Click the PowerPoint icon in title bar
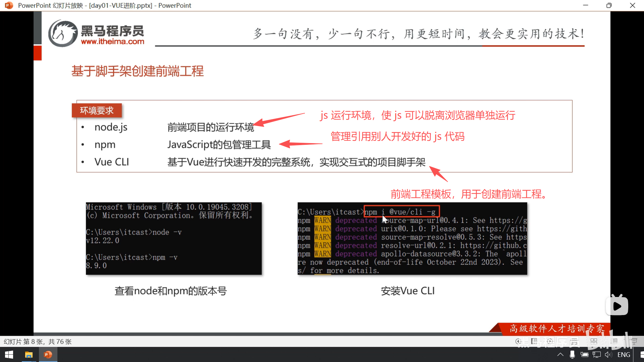644x362 pixels. click(x=9, y=5)
